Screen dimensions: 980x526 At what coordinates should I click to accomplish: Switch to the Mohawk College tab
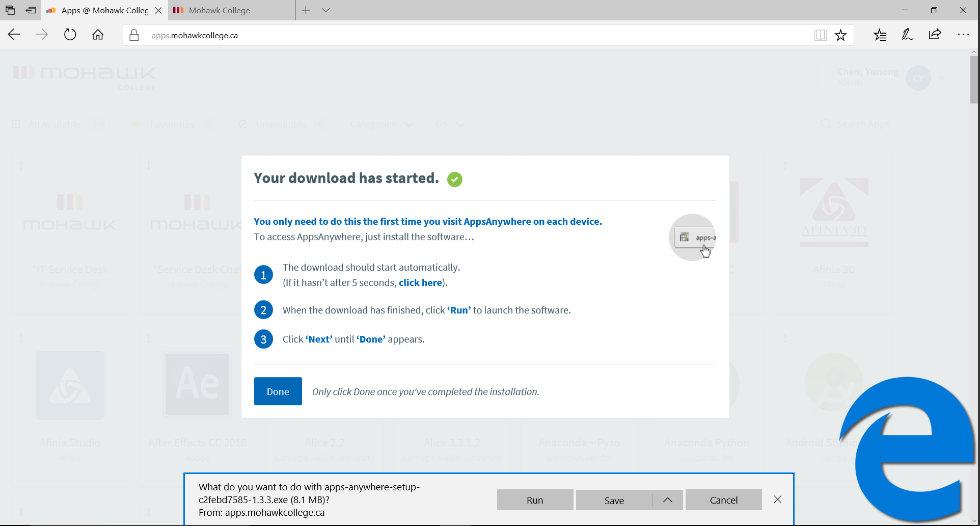click(219, 10)
